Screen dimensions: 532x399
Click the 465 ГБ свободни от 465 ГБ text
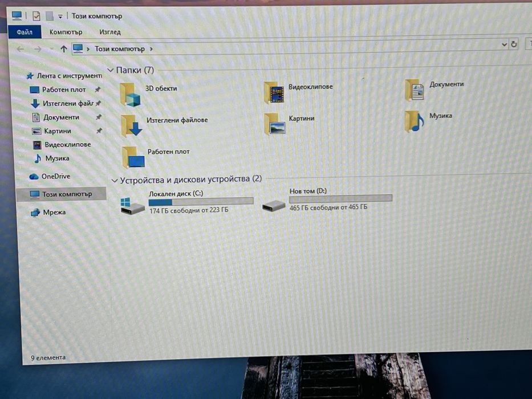[x=328, y=207]
